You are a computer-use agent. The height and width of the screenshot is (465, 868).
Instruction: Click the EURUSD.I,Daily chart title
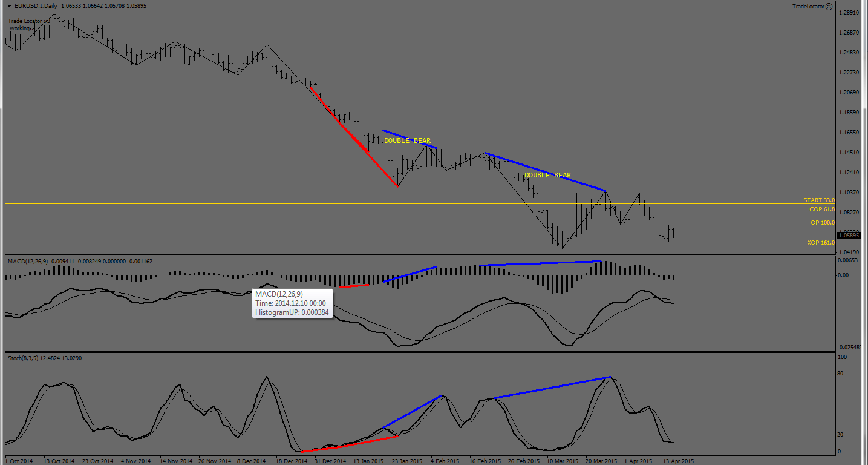click(x=36, y=6)
